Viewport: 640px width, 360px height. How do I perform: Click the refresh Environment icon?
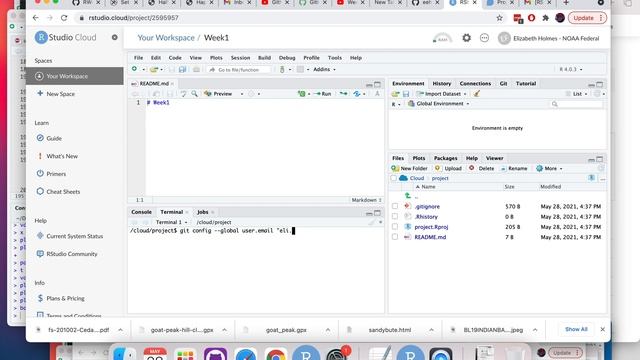597,94
